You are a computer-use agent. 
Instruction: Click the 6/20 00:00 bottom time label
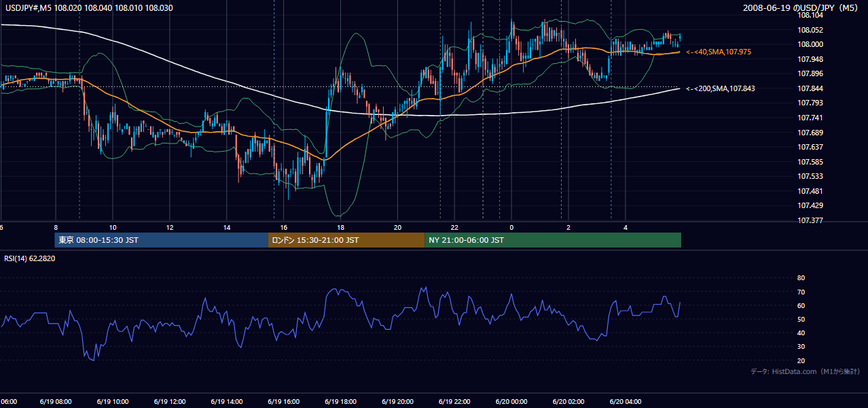click(512, 402)
